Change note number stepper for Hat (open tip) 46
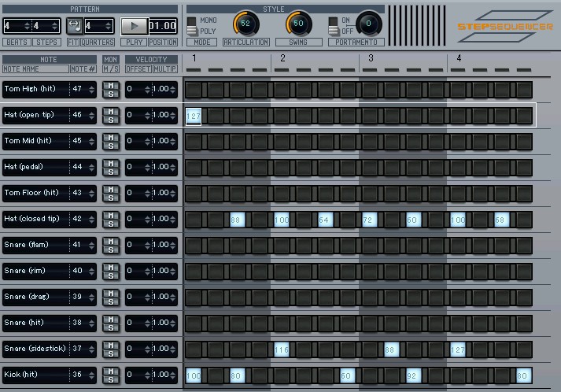Viewport: 561px width, 392px height. 91,116
